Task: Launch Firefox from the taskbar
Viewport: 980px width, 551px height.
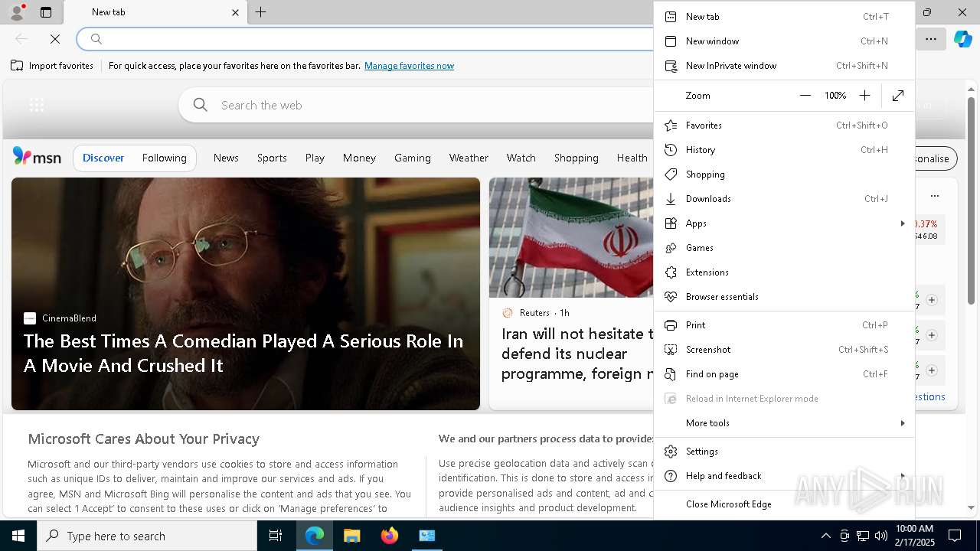Action: pos(389,536)
